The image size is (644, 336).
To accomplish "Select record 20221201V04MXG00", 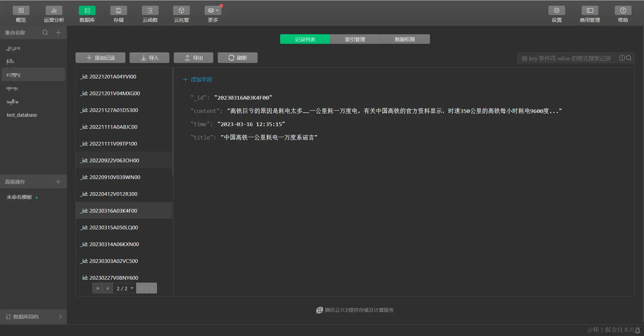I will tap(124, 93).
